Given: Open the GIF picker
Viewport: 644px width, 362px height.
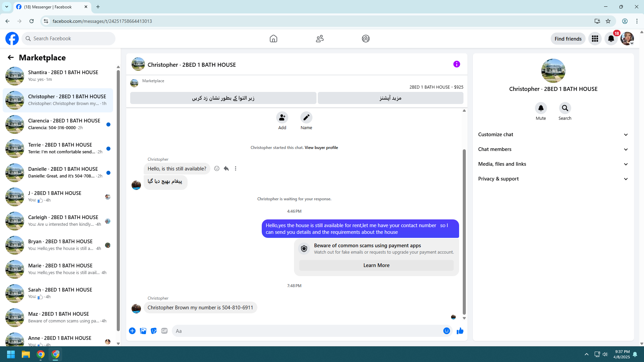Looking at the screenshot, I should click(x=164, y=331).
